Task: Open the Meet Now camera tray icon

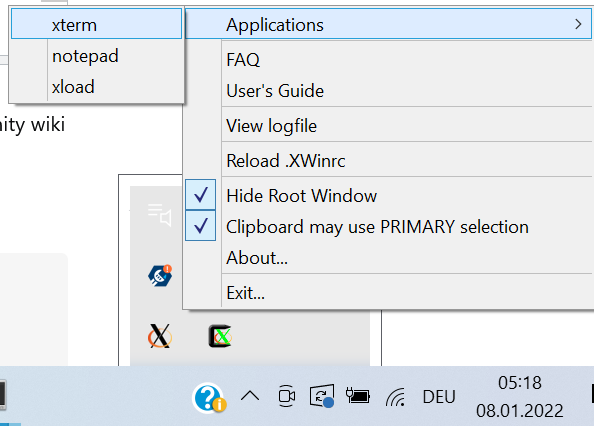Action: [286, 396]
